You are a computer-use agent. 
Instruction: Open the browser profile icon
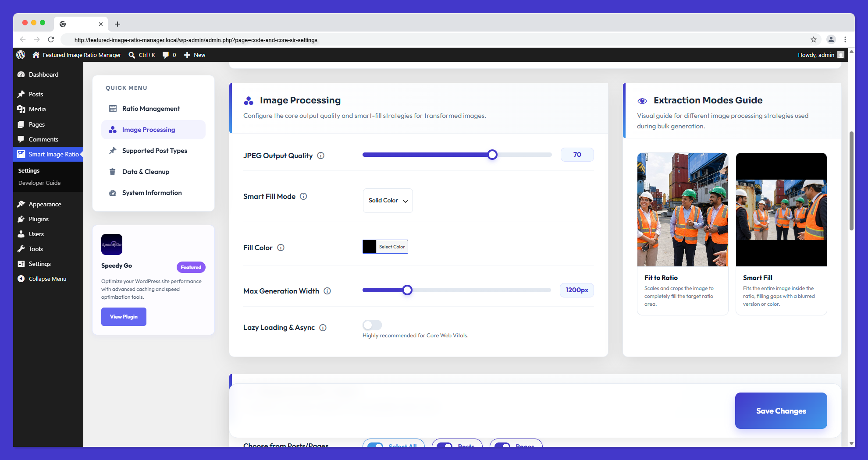[x=831, y=39]
